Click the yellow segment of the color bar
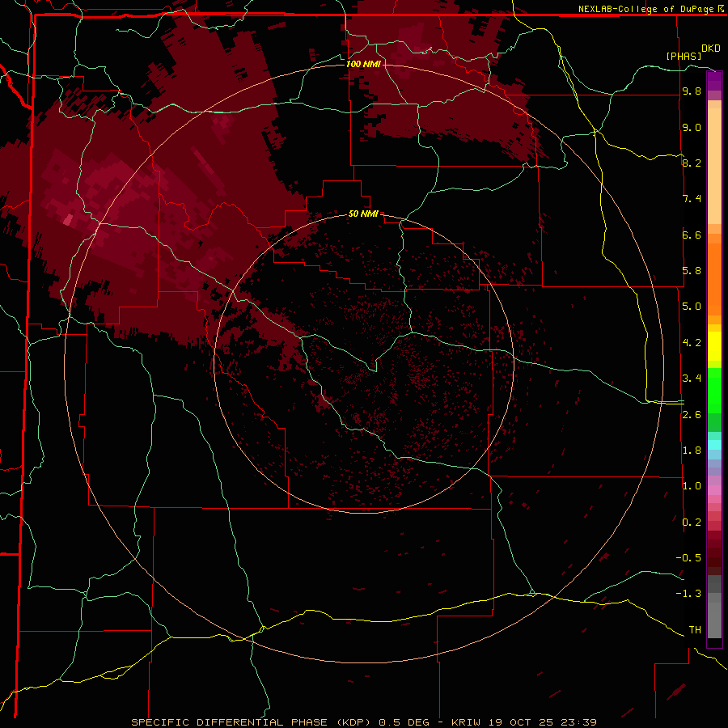 tap(714, 346)
